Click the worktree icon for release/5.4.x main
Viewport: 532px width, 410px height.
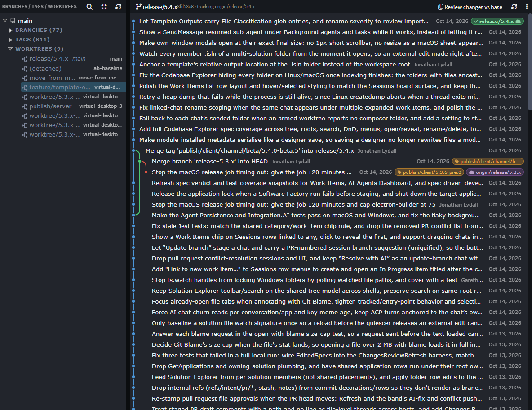pos(24,59)
